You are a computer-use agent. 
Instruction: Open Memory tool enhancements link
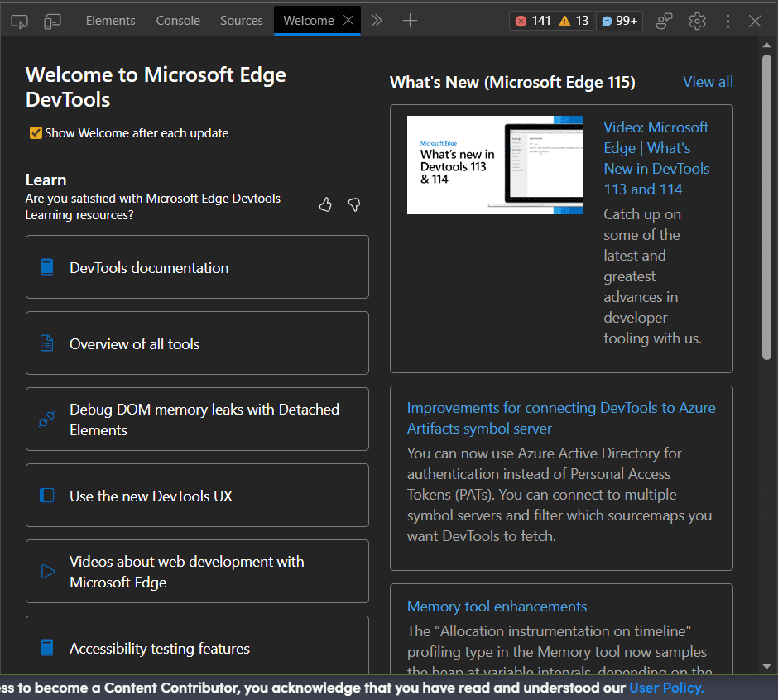tap(497, 607)
